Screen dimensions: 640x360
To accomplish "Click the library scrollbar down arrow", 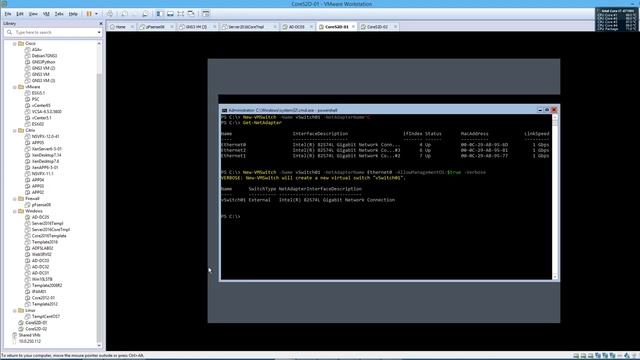I will tap(99, 346).
